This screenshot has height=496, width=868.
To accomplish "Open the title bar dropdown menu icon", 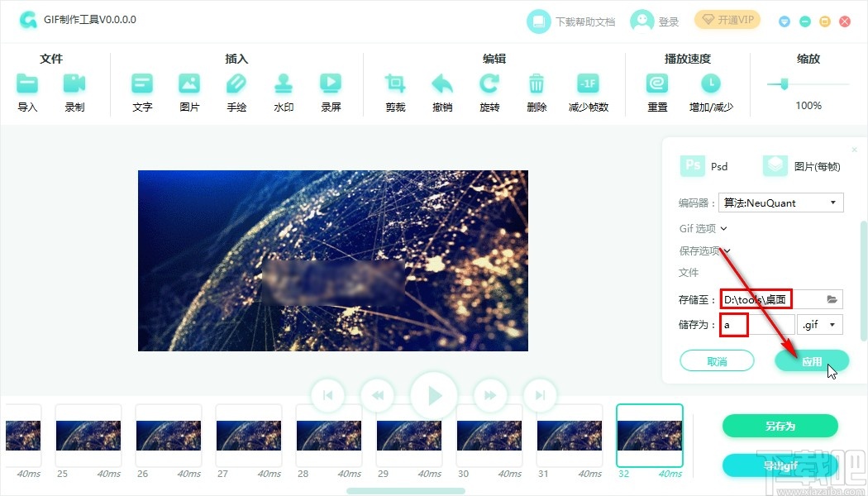I will pos(784,21).
